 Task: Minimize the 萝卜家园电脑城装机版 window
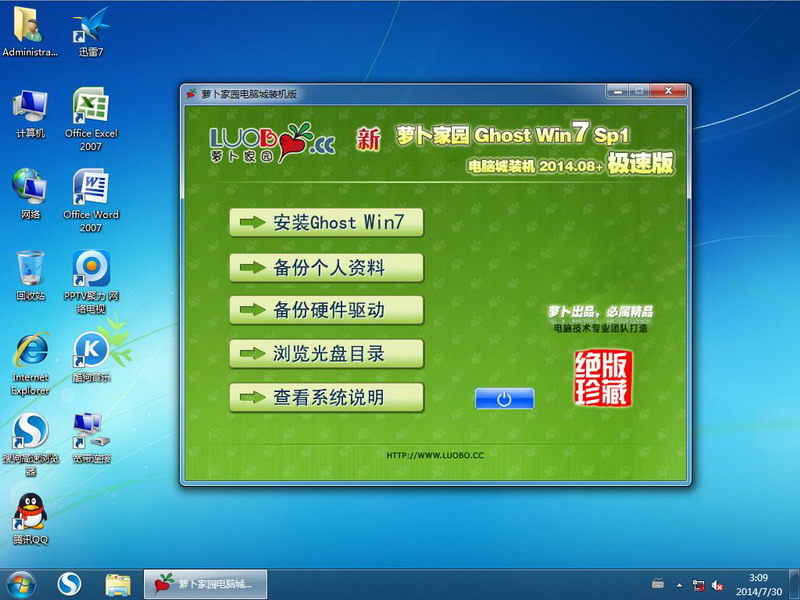tap(617, 92)
